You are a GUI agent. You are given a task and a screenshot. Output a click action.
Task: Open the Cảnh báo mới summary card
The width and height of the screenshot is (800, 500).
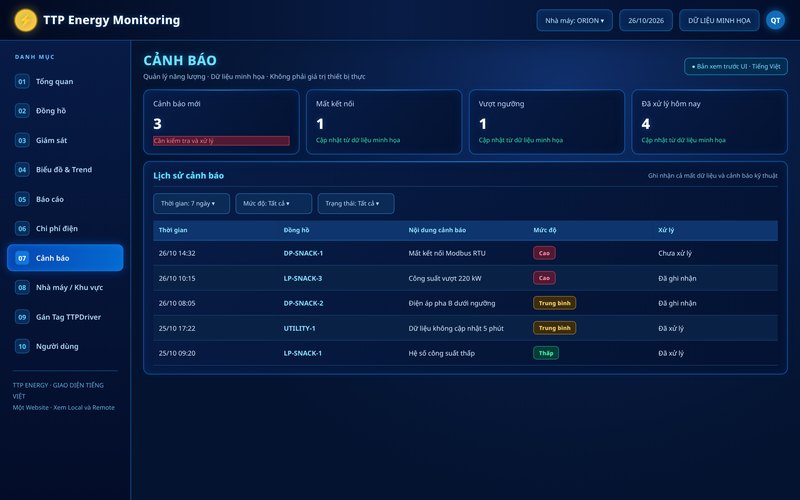pos(221,122)
